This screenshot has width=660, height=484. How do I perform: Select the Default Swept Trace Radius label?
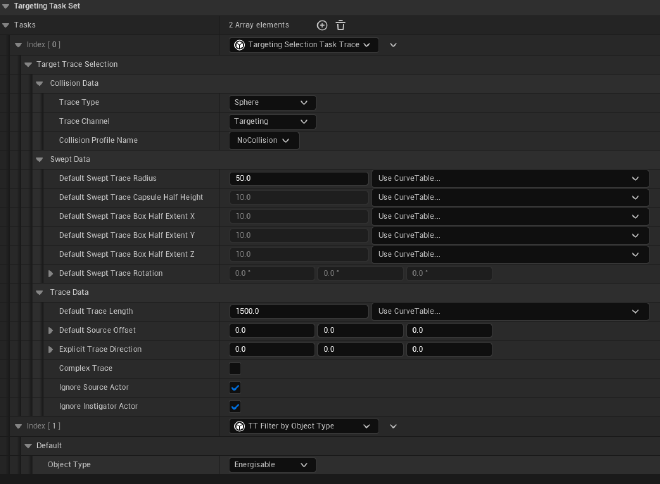[108, 178]
